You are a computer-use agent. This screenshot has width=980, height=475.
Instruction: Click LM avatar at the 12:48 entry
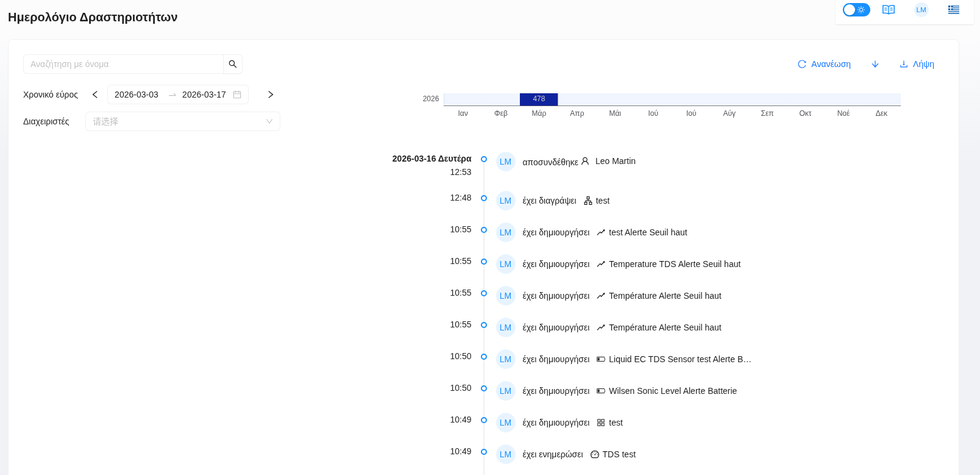coord(505,201)
